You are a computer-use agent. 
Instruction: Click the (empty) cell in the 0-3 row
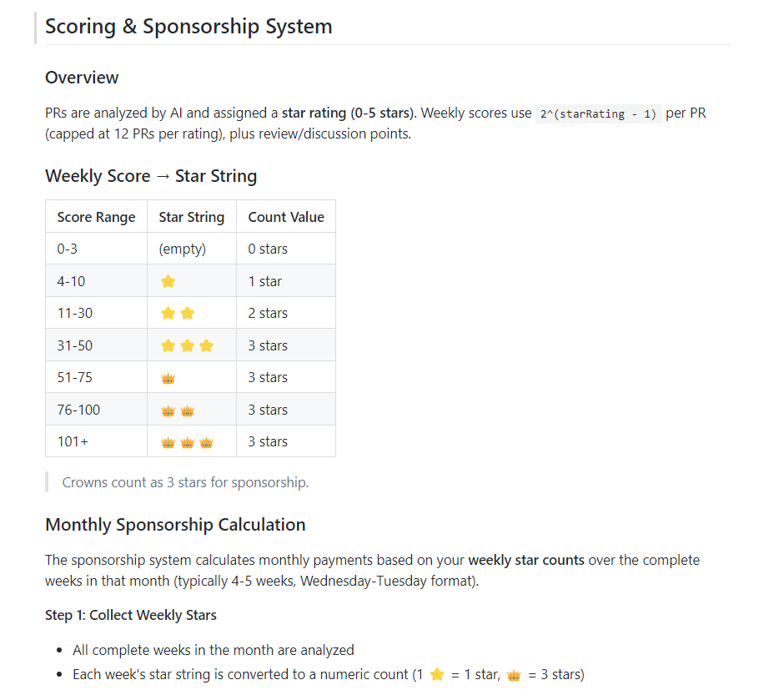coord(183,249)
